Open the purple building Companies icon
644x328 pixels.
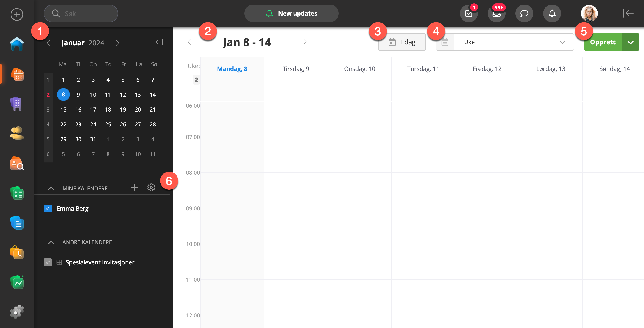click(16, 103)
